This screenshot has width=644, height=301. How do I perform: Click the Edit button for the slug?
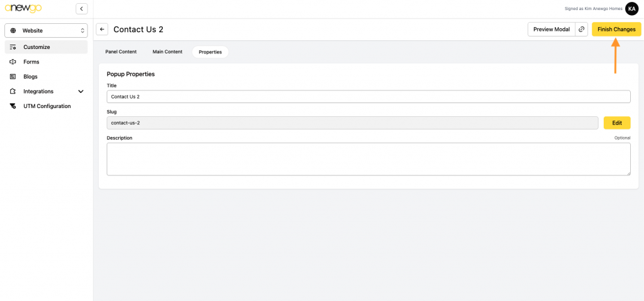(x=616, y=123)
